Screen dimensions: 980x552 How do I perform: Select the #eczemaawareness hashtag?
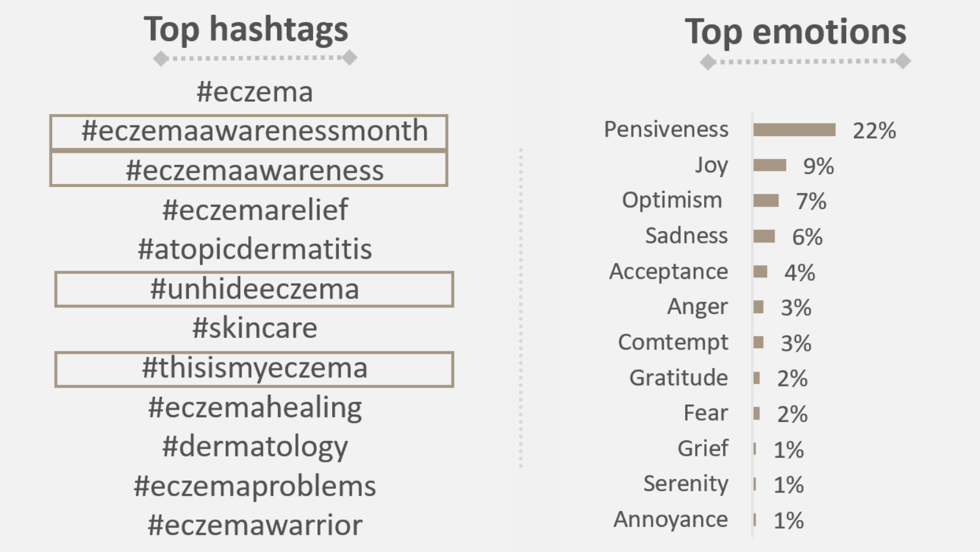[249, 169]
